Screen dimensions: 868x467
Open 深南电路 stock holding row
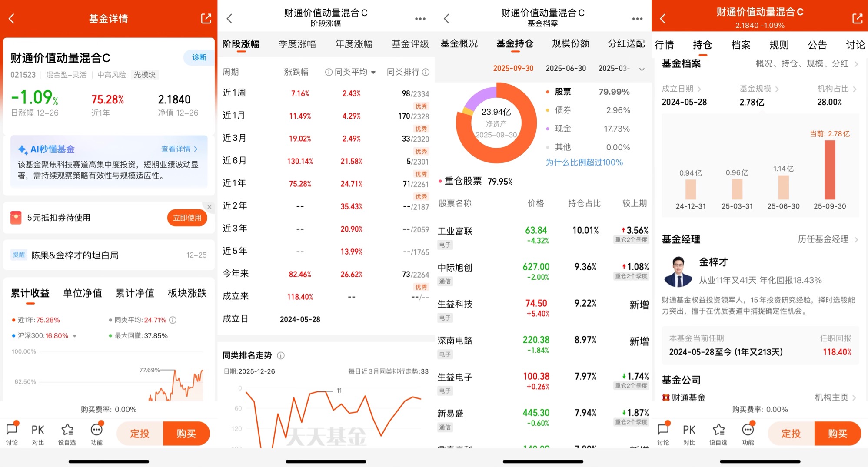[x=543, y=346]
